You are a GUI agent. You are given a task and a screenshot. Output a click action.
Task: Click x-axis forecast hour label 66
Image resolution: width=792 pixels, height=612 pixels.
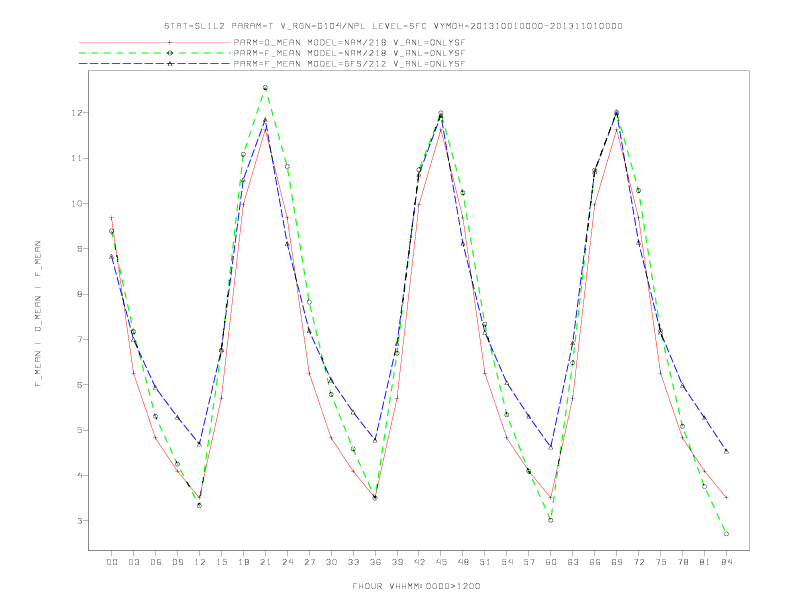[x=595, y=562]
